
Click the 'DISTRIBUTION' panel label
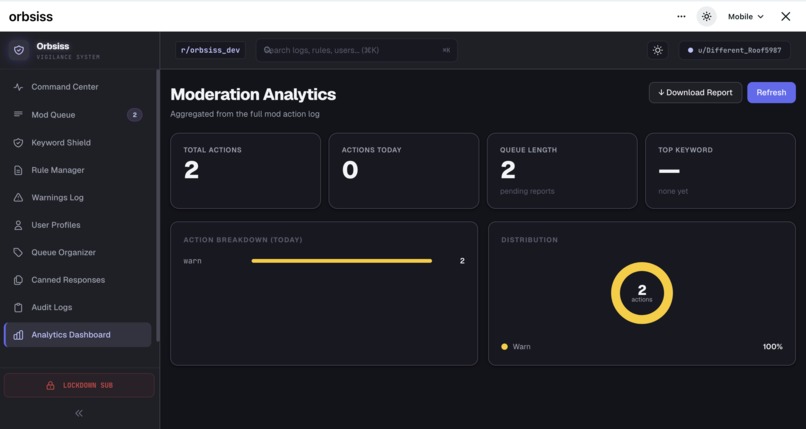pos(529,240)
